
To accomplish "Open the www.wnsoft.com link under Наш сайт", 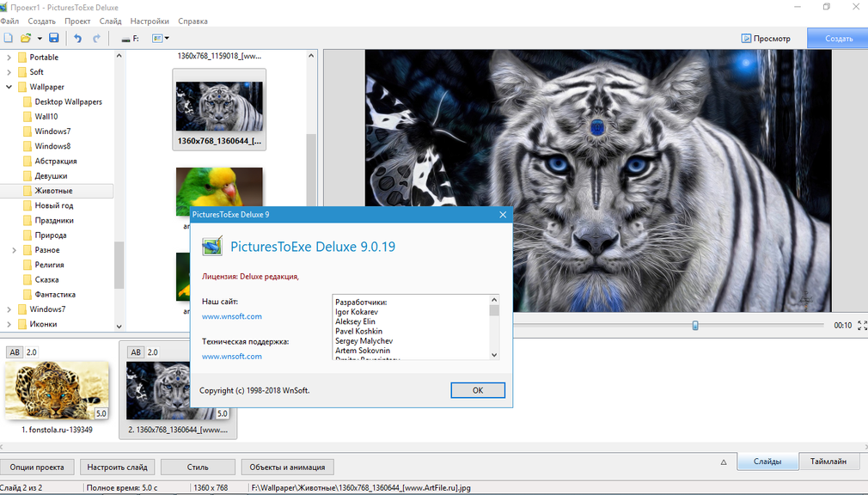I will (232, 317).
